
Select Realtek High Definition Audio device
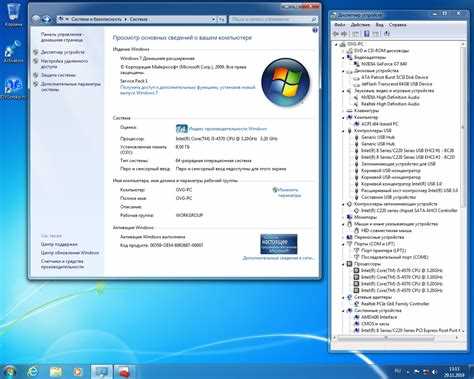[x=390, y=104]
